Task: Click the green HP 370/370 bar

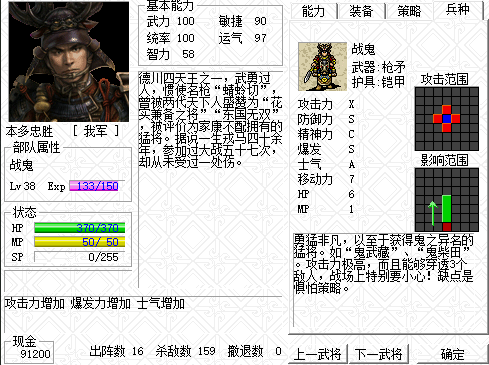Action: point(80,228)
